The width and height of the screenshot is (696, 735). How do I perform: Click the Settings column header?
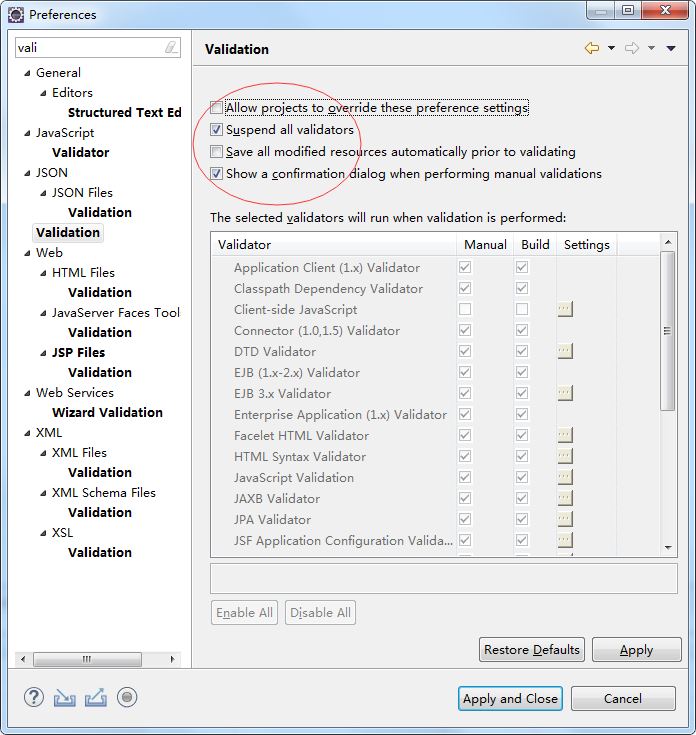587,245
